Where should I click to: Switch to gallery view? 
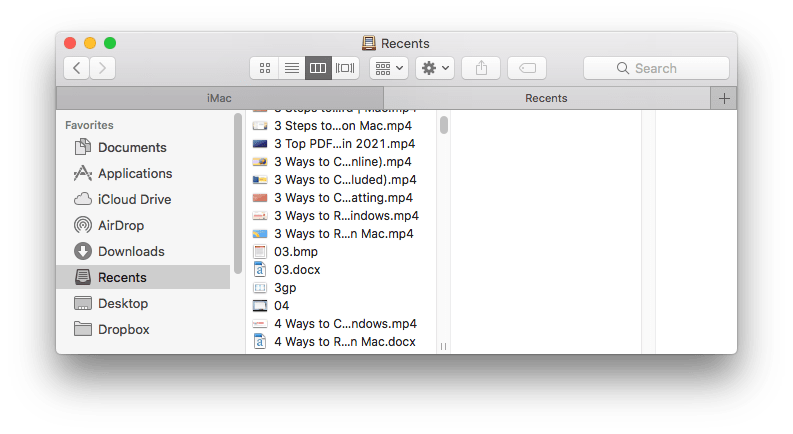(x=345, y=68)
